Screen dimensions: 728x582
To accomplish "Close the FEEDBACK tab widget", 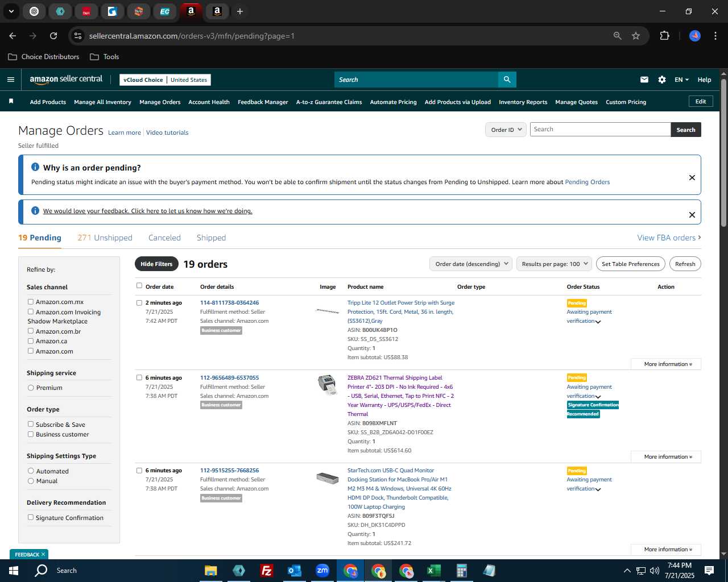I will coord(43,554).
